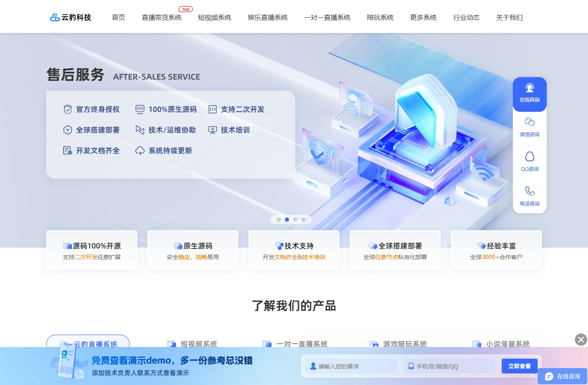Close the bottom demo banner
Screen dimensions: 588x385
[x=581, y=340]
